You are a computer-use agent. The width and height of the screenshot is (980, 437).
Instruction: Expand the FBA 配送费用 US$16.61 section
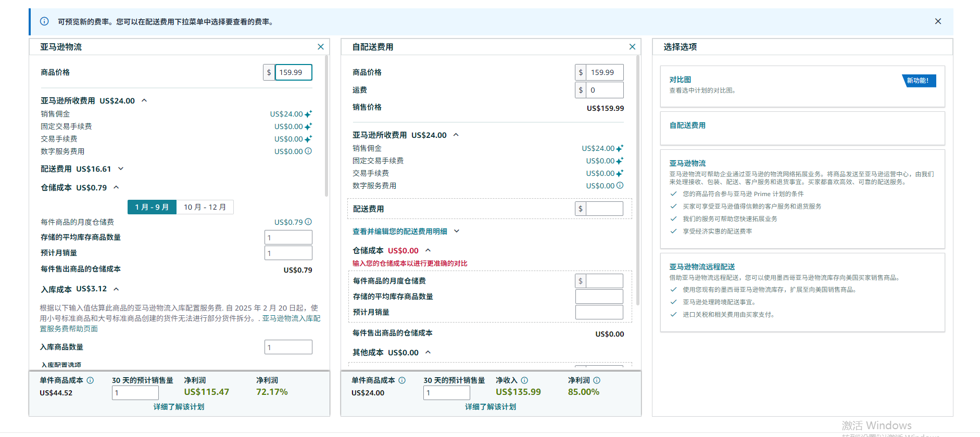coord(121,169)
